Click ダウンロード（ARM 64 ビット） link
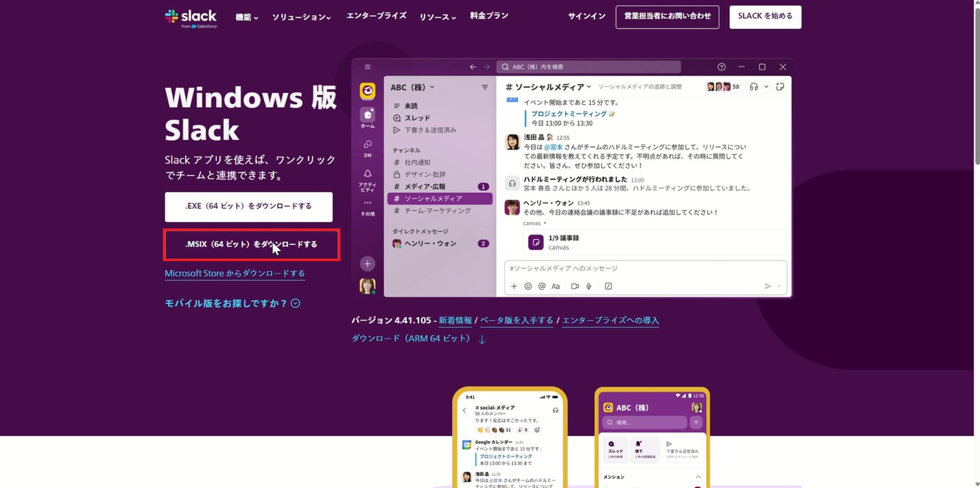 tap(419, 339)
